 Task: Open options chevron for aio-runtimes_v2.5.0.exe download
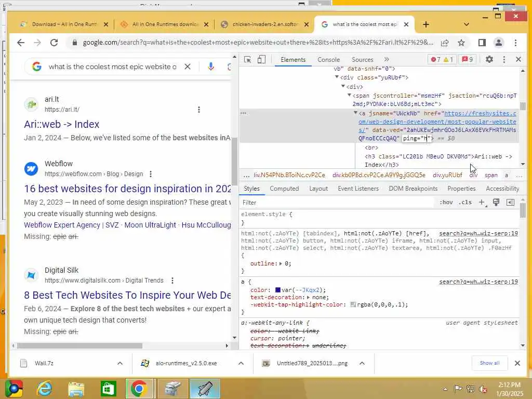point(241,363)
